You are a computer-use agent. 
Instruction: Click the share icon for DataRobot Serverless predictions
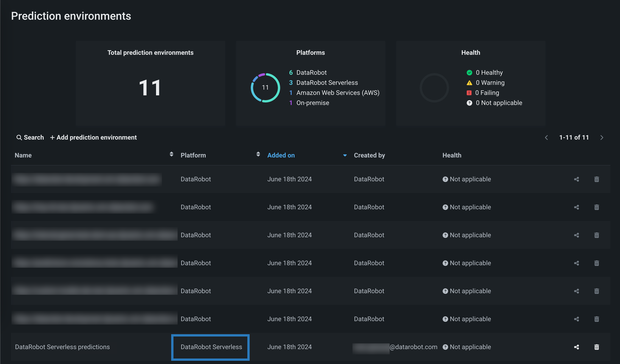[x=576, y=347]
